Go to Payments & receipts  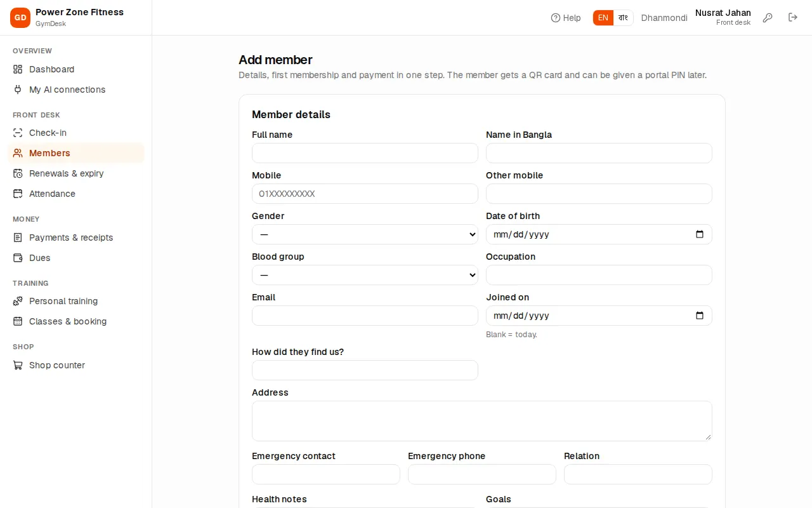point(76,237)
